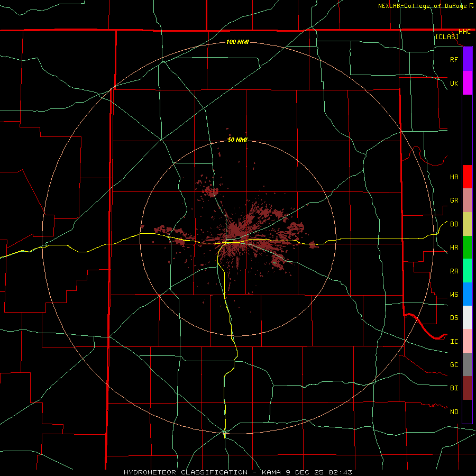
Task: Click the mint RA legend swatch
Action: tap(467, 271)
